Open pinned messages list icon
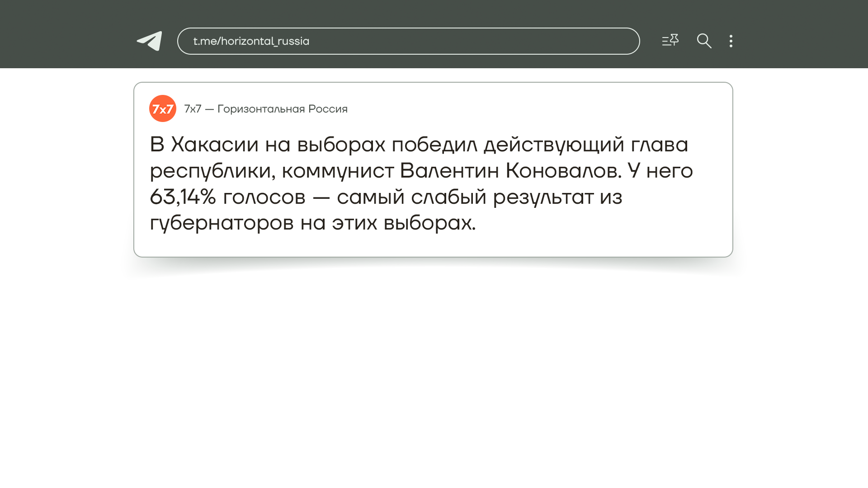 [670, 41]
